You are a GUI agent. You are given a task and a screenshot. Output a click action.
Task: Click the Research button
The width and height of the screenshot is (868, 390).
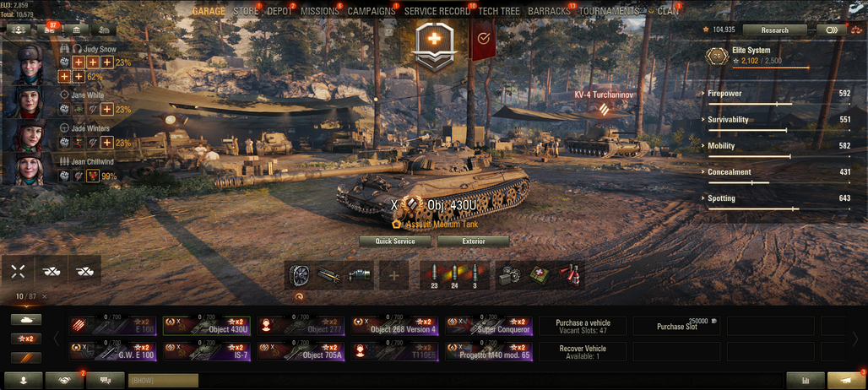[775, 30]
